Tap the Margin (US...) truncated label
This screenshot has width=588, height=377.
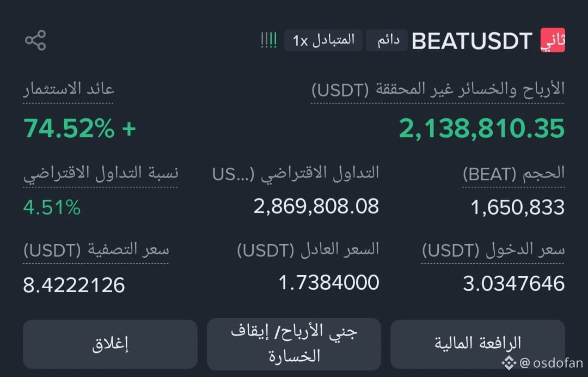click(296, 174)
